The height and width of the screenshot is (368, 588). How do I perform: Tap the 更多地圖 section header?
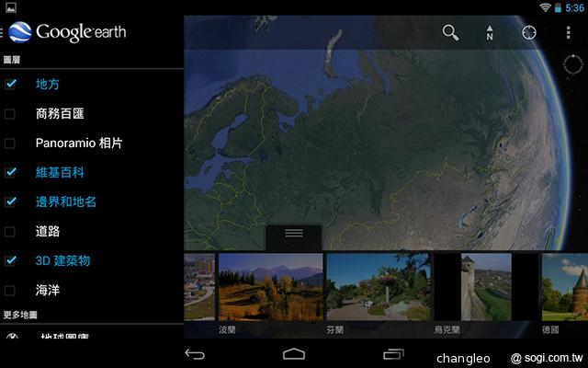[20, 315]
